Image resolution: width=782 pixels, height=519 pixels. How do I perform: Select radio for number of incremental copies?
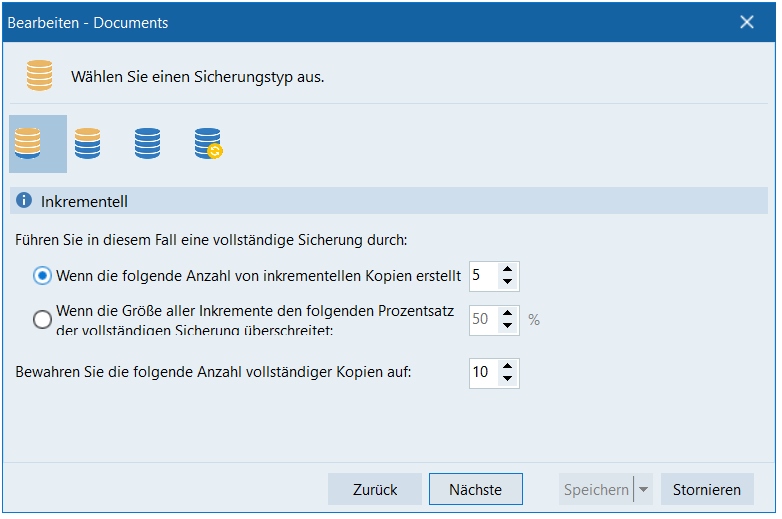43,276
